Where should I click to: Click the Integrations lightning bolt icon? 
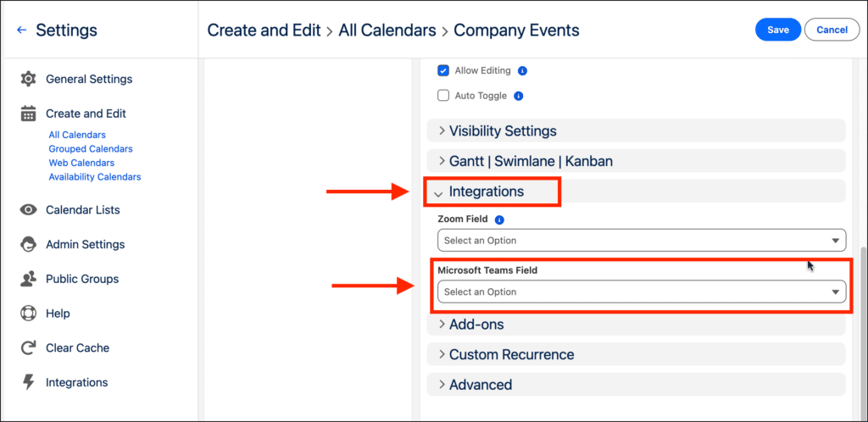28,382
